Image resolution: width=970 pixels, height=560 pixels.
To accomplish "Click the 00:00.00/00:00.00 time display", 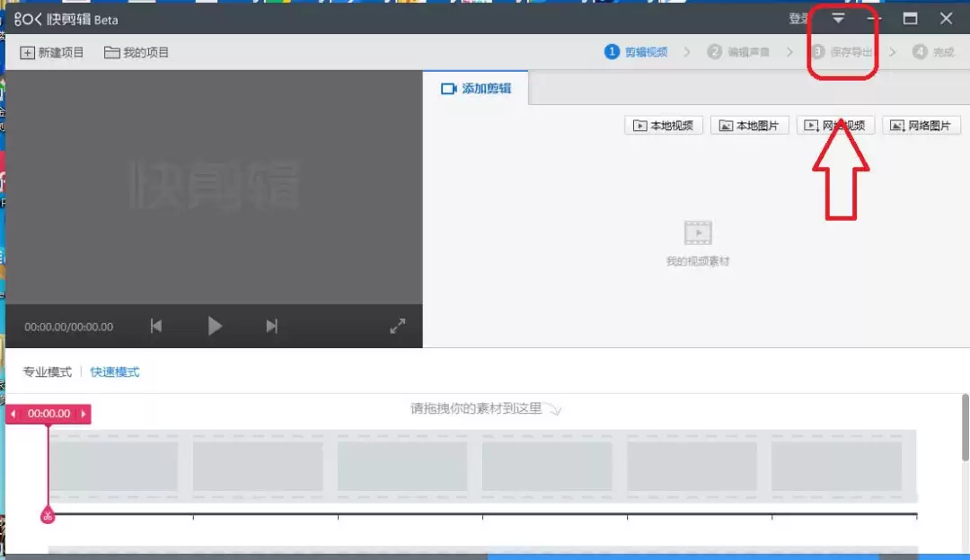I will 68,327.
